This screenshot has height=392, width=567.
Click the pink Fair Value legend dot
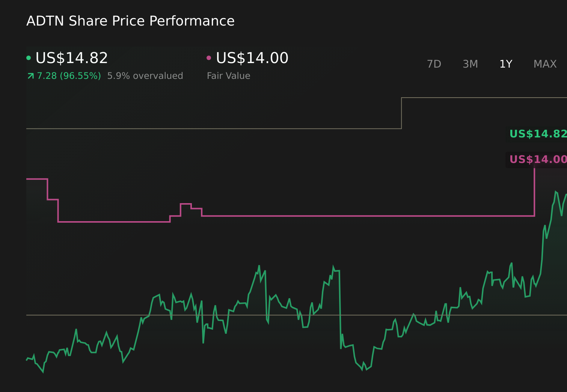[210, 57]
